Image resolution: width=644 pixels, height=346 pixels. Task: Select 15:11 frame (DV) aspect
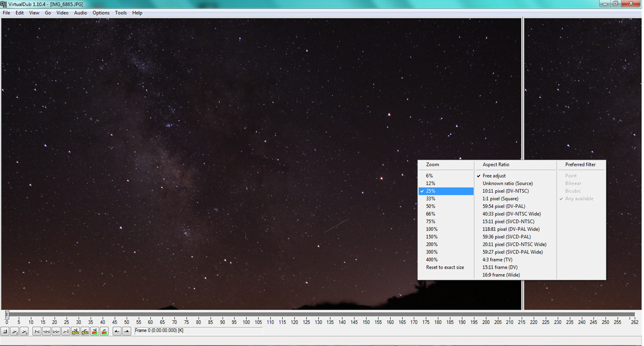pyautogui.click(x=516, y=267)
